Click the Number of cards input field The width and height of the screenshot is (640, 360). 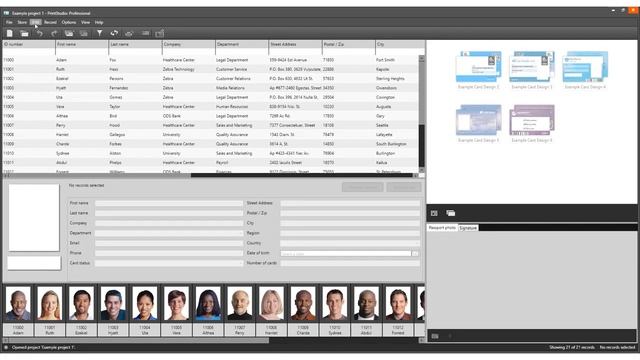[x=350, y=263]
